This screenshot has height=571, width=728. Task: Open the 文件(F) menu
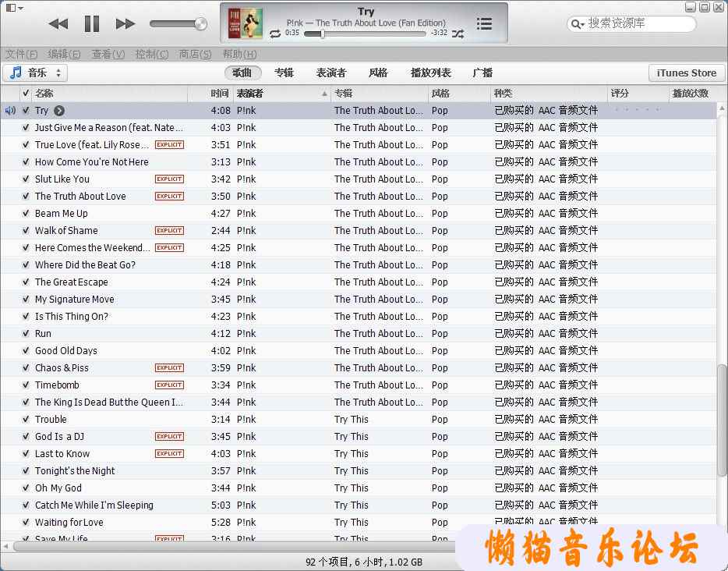[x=21, y=55]
